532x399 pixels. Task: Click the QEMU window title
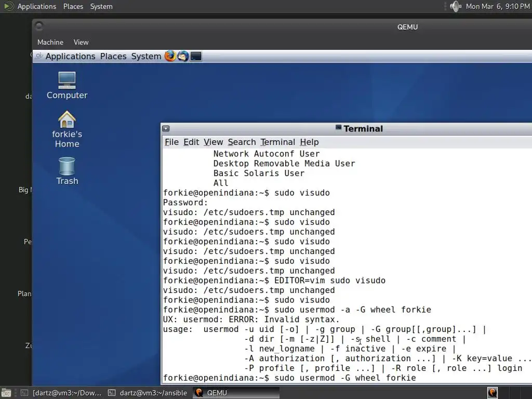pyautogui.click(x=407, y=27)
